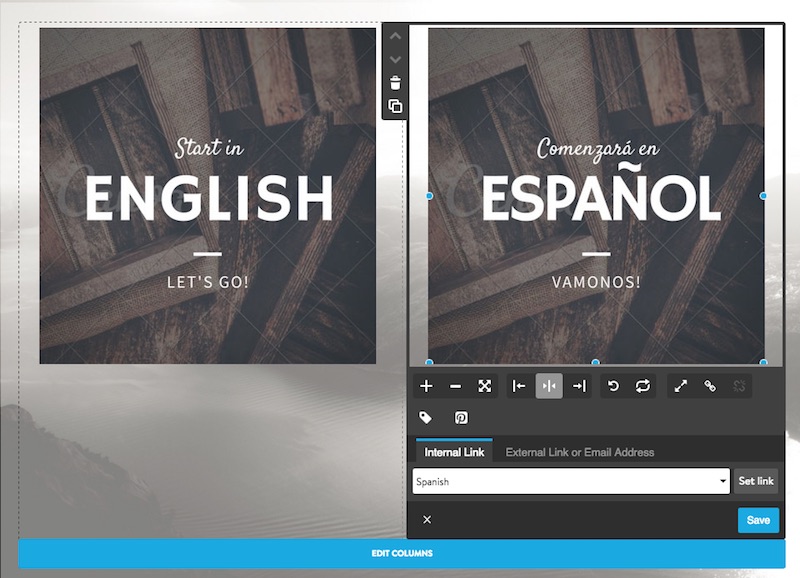
Task: Toggle center alignment for the image
Action: (549, 386)
